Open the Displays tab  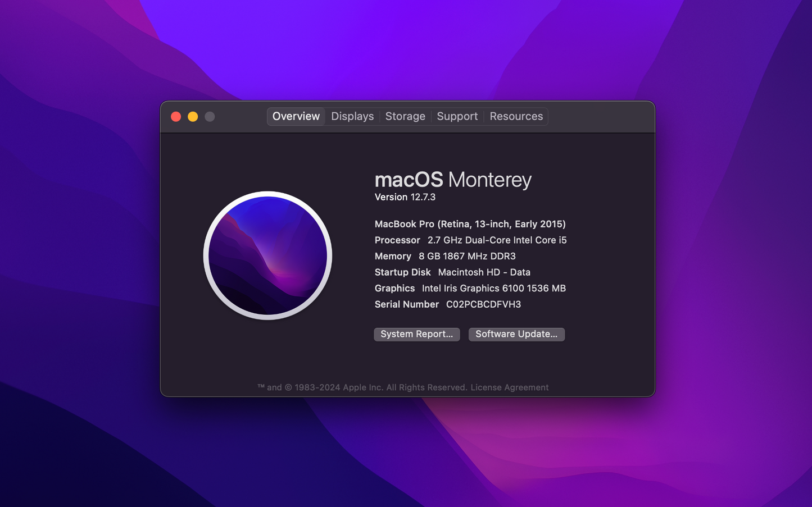click(352, 116)
